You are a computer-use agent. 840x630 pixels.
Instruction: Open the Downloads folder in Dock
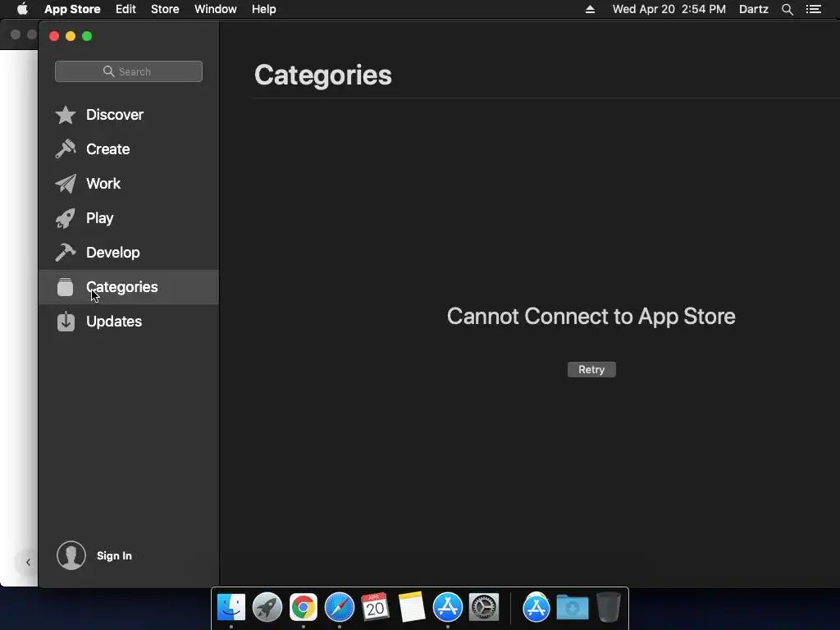tap(572, 608)
